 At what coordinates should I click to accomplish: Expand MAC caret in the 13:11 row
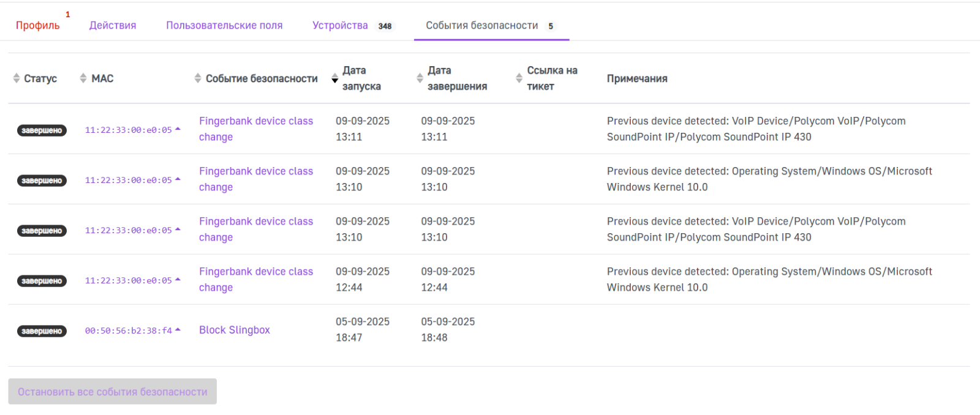point(178,129)
